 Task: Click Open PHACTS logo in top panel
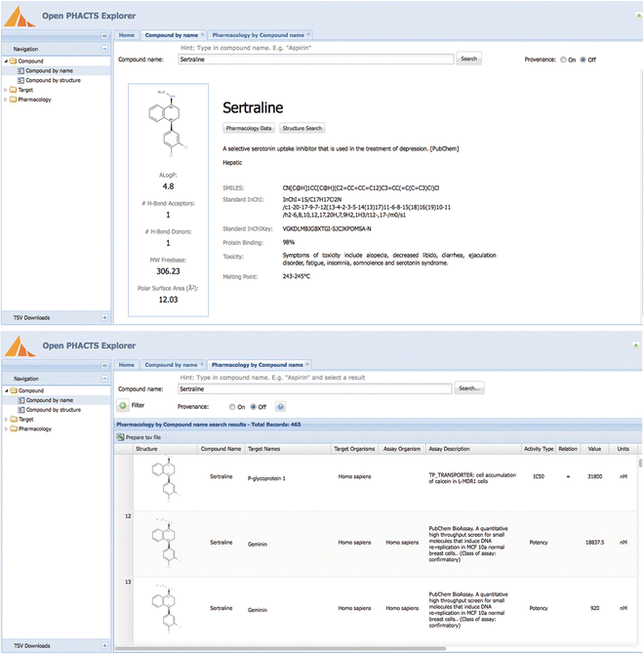click(x=20, y=16)
